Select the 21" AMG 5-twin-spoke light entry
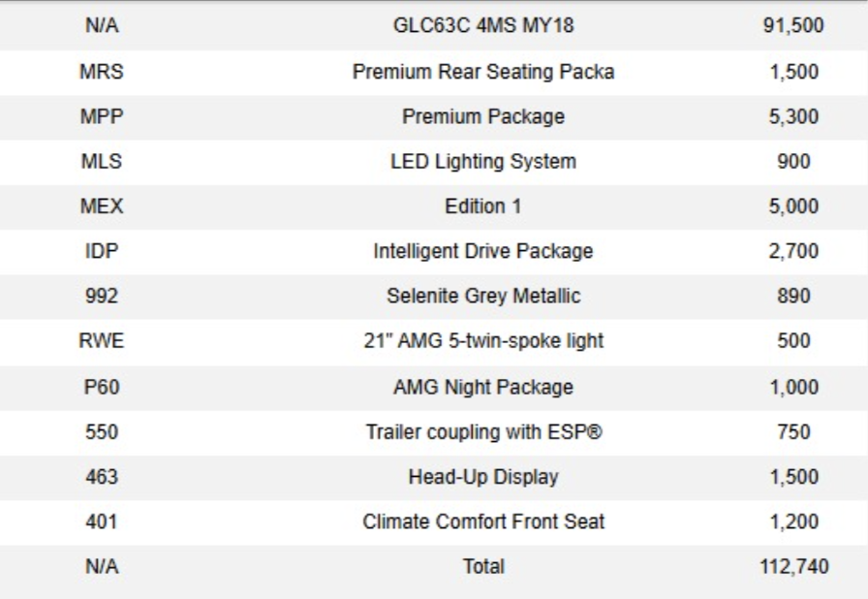 point(483,340)
